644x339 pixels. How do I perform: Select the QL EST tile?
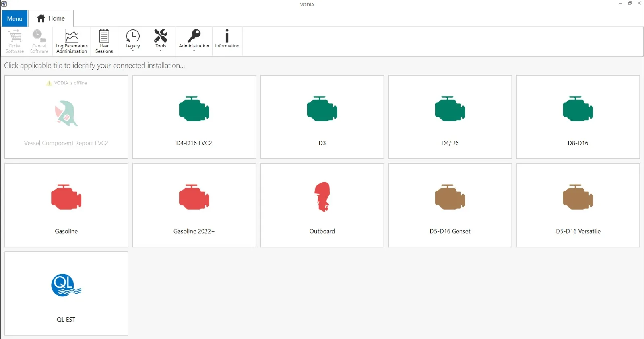pos(66,294)
